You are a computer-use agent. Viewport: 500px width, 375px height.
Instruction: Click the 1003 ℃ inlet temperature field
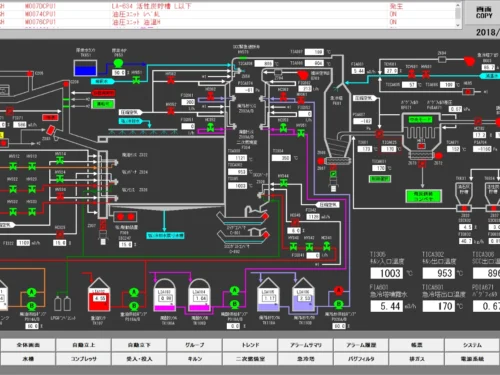pos(387,273)
